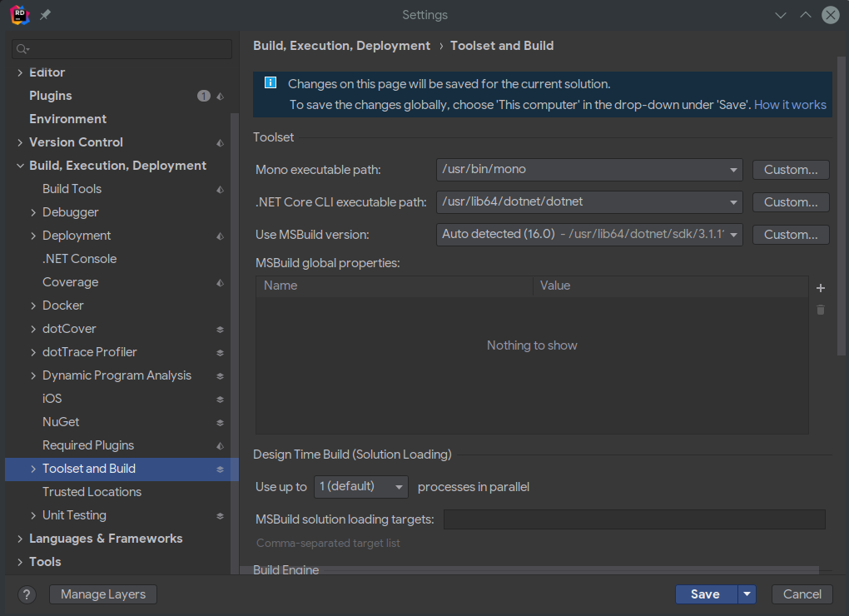The image size is (849, 616).
Task: Click the pin icon in title bar
Action: (45, 15)
